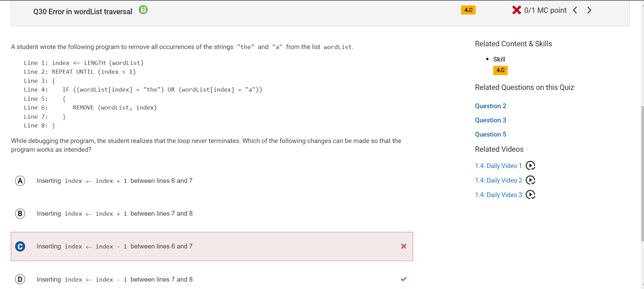Open play icon next to Daily Video 3
The height and width of the screenshot is (289, 644).
[x=530, y=195]
